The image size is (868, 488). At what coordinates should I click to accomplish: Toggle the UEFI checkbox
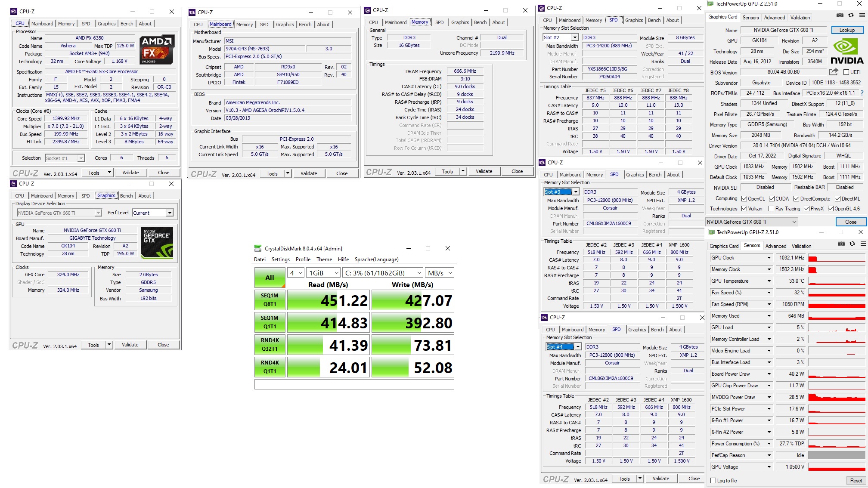click(846, 72)
